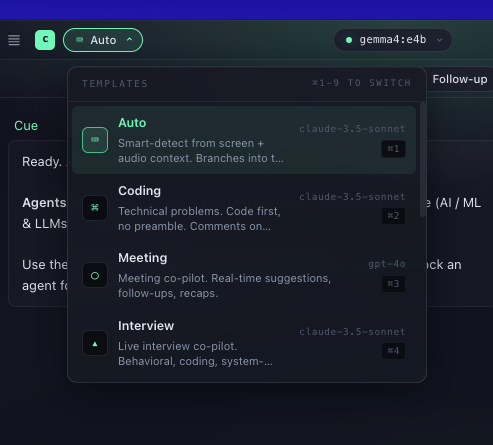Viewport: 493px width, 445px height.
Task: Click the ⌘1 shortcut badge
Action: 393,149
